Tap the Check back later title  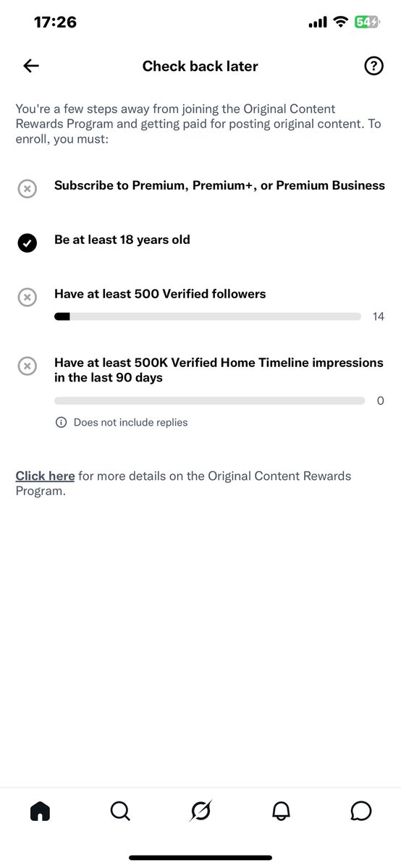click(200, 66)
